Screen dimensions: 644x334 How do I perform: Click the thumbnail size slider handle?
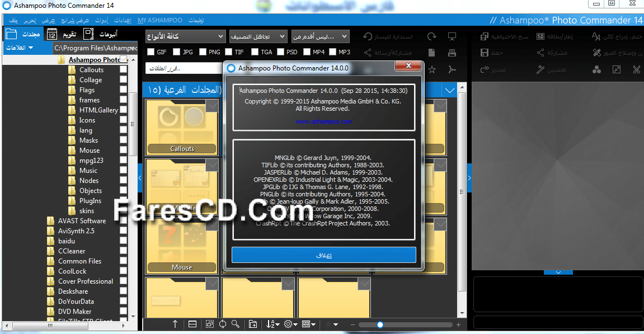(380, 324)
